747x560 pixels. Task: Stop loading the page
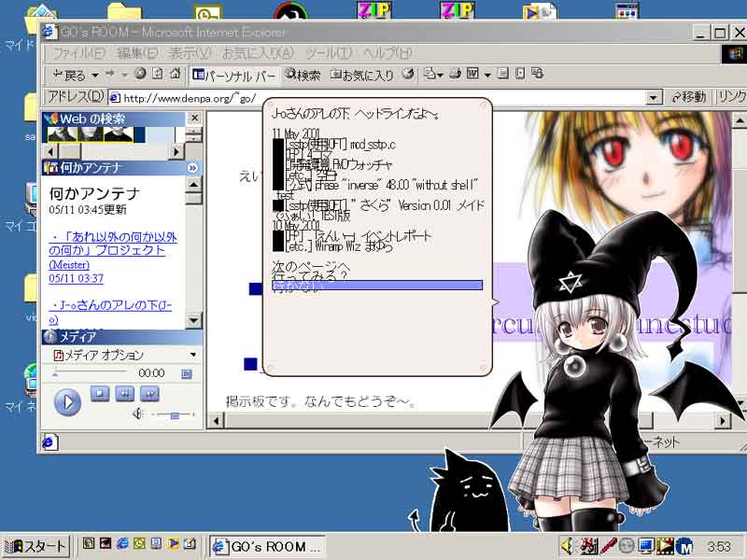(140, 74)
